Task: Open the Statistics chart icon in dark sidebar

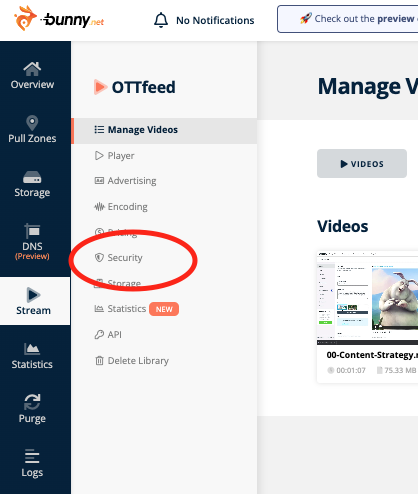Action: (x=32, y=349)
